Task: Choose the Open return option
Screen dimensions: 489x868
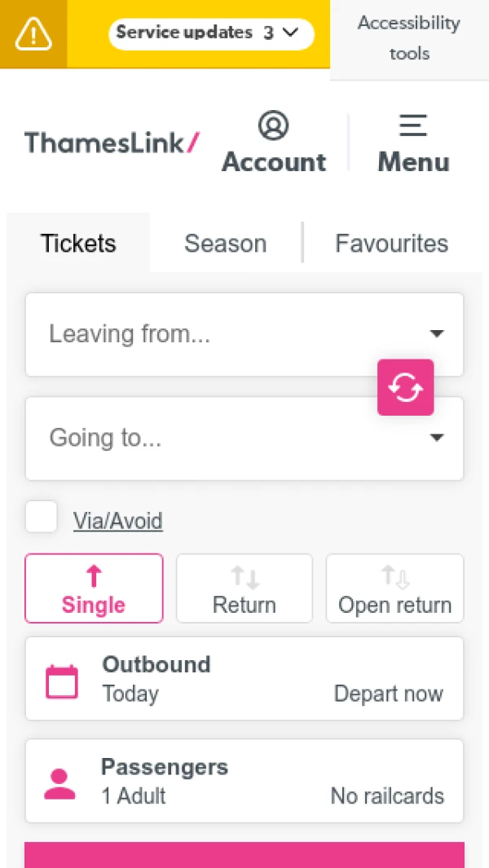Action: tap(395, 588)
